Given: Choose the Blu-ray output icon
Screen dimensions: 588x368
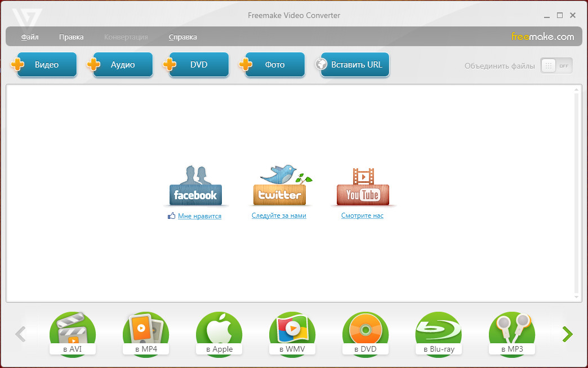Looking at the screenshot, I should 438,332.
